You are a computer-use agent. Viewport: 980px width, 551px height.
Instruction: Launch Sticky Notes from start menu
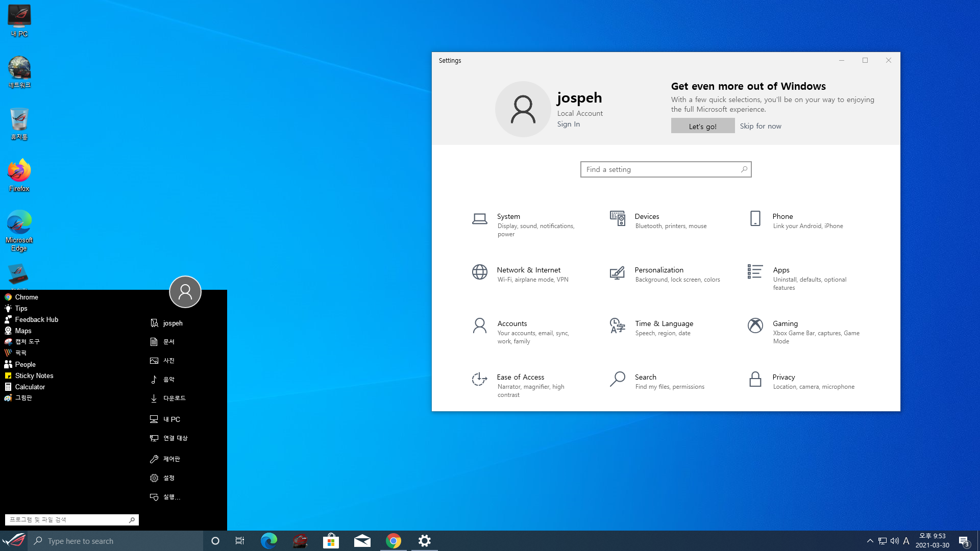pyautogui.click(x=34, y=375)
